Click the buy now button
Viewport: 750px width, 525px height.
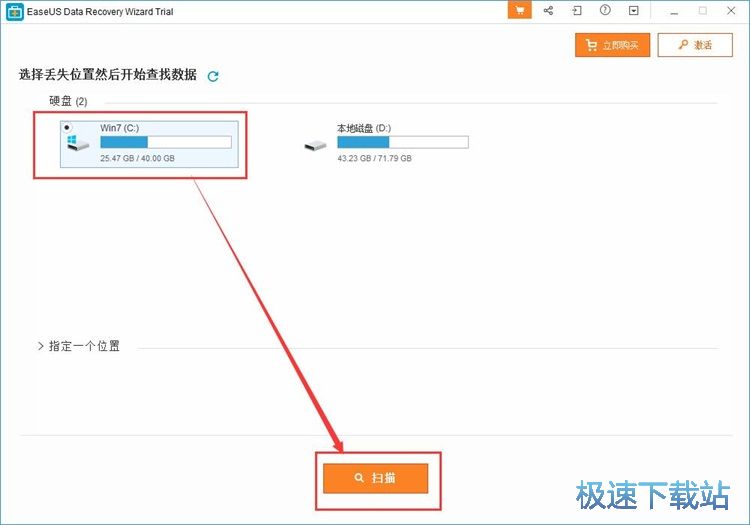pyautogui.click(x=612, y=45)
